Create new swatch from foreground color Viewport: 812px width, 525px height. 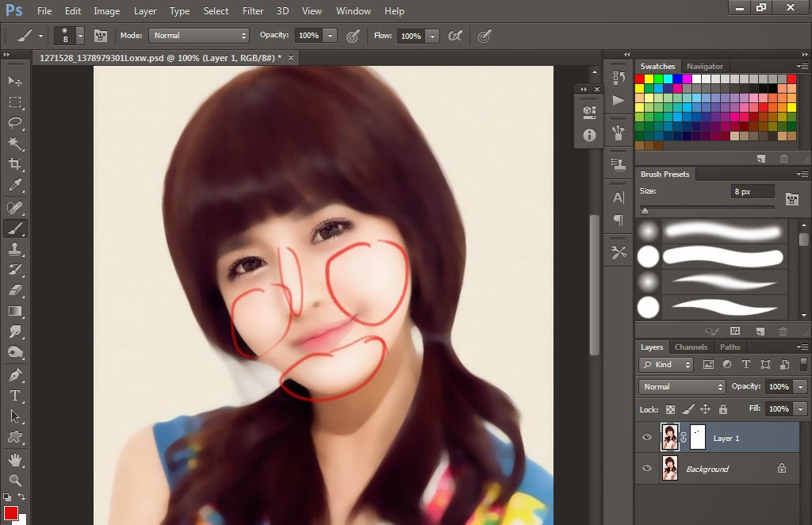tap(760, 159)
